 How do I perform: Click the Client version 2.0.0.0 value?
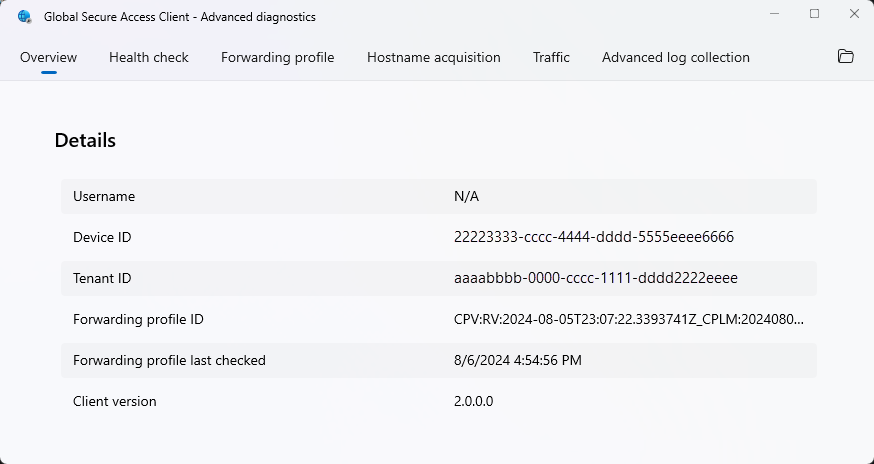tap(473, 401)
